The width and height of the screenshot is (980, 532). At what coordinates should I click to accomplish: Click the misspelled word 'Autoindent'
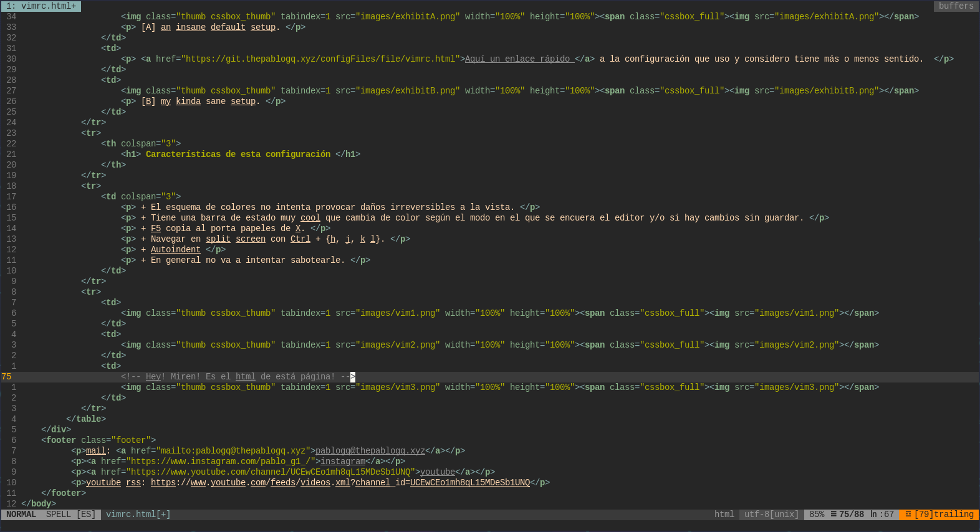tap(175, 250)
